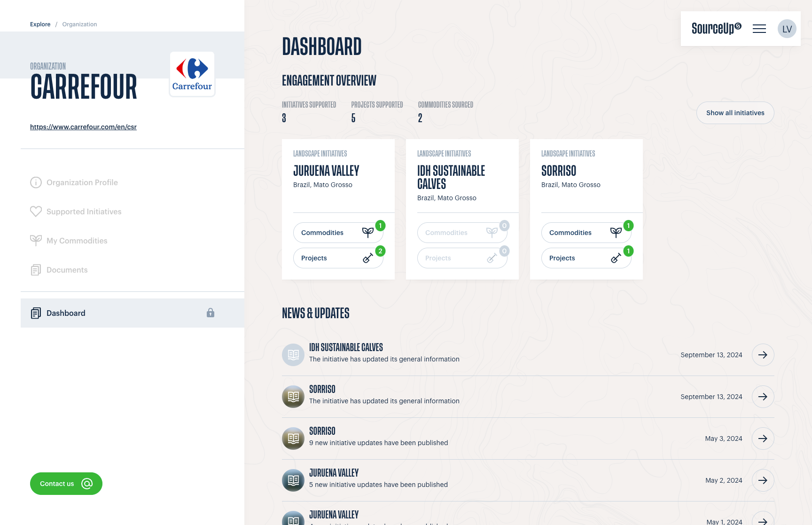812x525 pixels.
Task: Click the 'May 3, 2024' date
Action: pyautogui.click(x=724, y=439)
